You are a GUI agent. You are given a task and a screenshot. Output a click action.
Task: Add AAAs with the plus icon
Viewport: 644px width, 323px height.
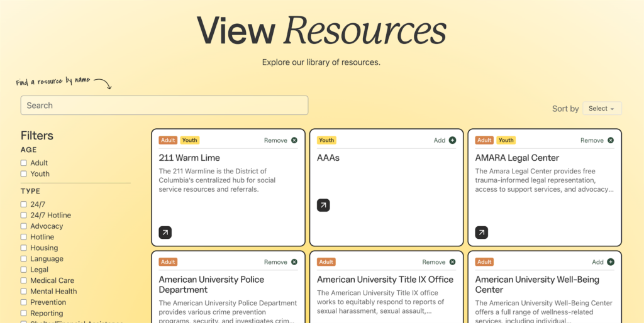(452, 141)
